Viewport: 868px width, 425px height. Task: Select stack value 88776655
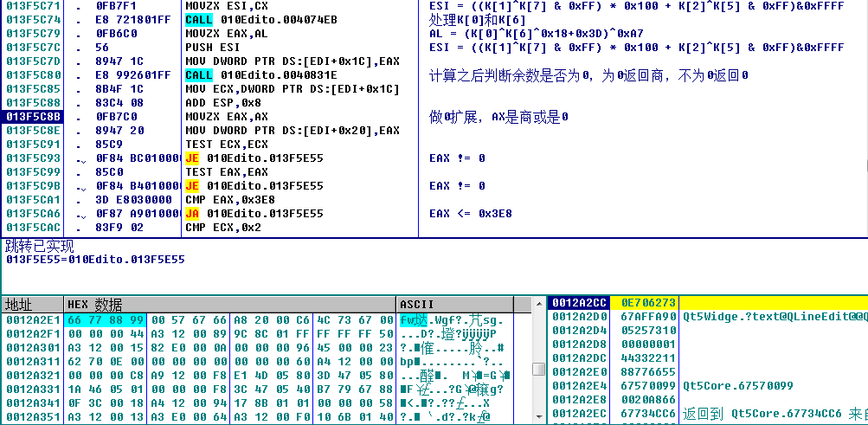(x=648, y=372)
